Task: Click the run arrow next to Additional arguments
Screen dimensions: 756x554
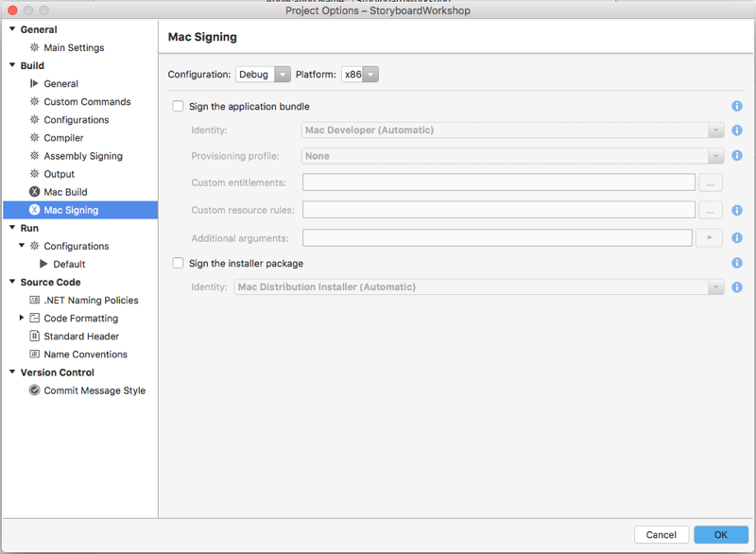Action: click(711, 237)
